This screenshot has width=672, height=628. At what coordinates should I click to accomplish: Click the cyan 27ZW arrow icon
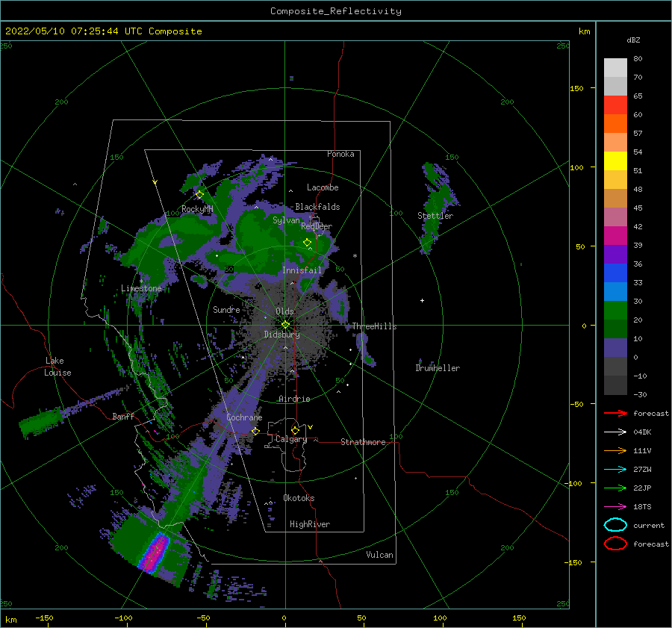point(615,470)
